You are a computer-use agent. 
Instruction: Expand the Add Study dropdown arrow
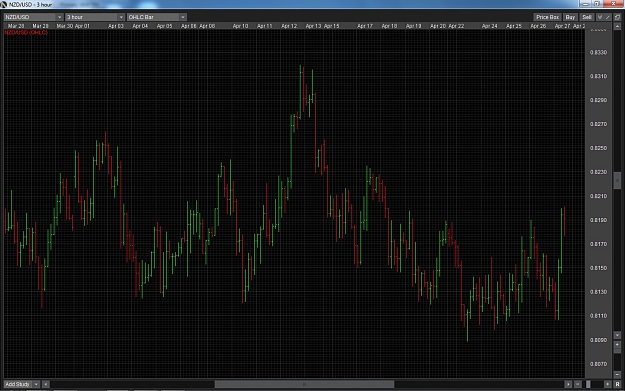pyautogui.click(x=36, y=384)
